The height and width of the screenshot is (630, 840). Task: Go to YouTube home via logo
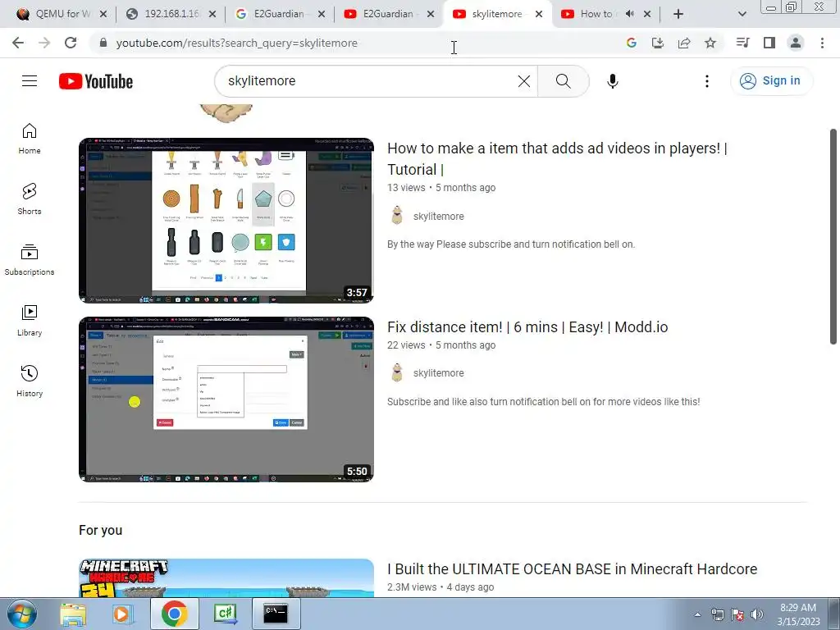pos(96,81)
